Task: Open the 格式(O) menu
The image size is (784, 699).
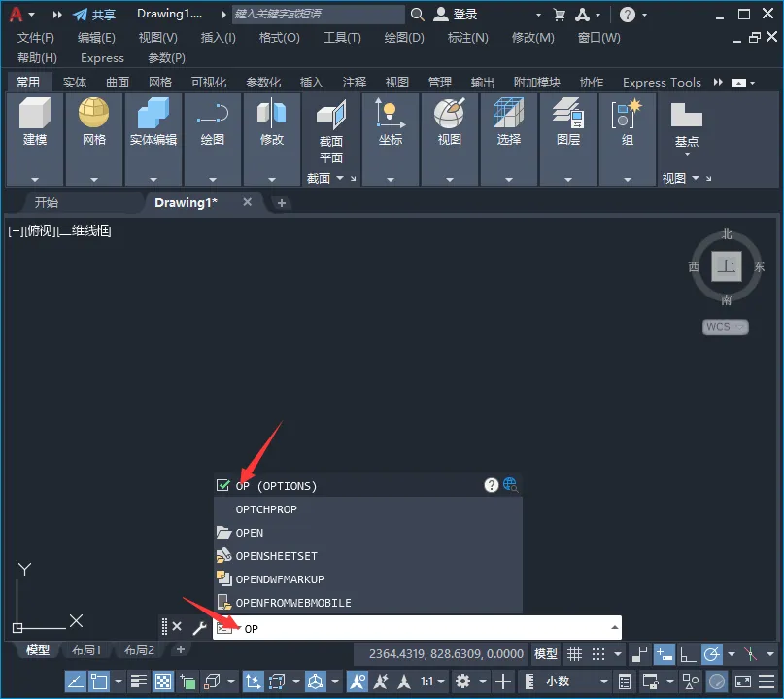Action: click(x=280, y=38)
